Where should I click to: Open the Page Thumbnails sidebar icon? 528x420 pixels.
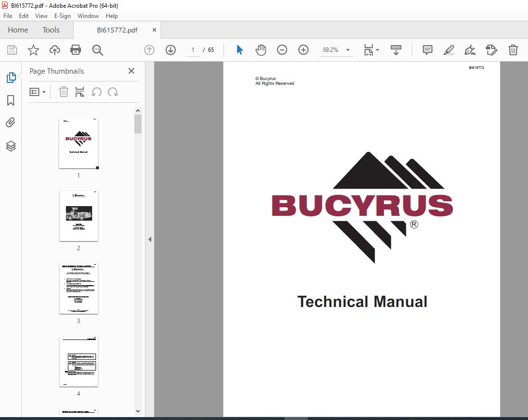11,78
